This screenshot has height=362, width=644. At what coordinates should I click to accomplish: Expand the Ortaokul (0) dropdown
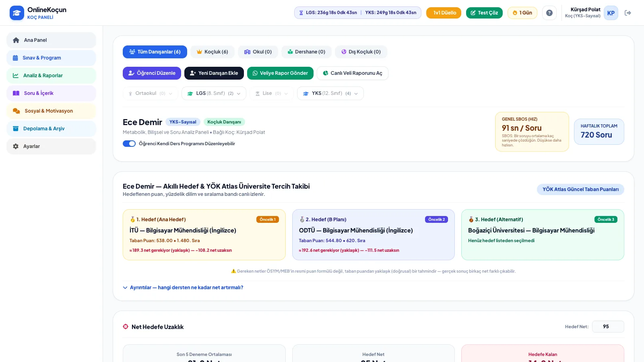(x=150, y=93)
